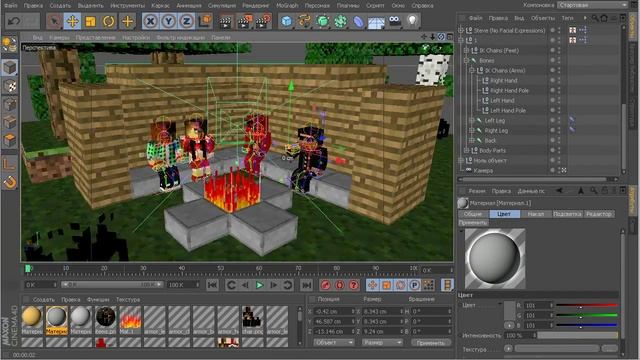Collapse the Bones node
Viewport: 640px width, 360px height.
click(x=467, y=60)
